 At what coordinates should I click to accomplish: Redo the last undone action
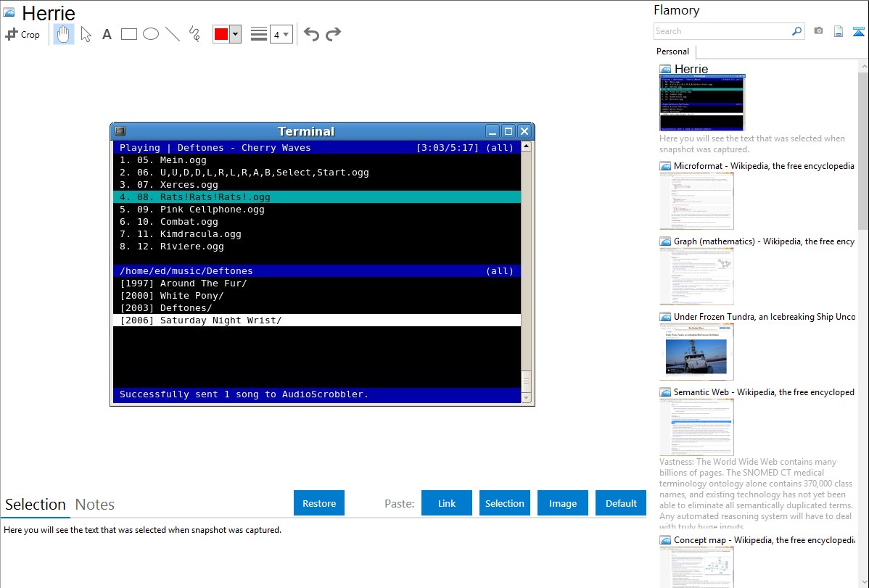(x=333, y=34)
